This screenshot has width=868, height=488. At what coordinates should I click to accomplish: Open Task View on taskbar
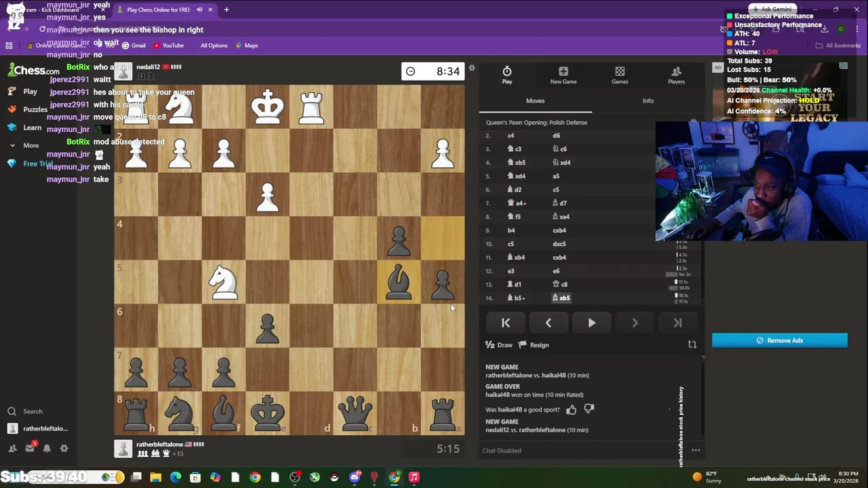[x=136, y=477]
